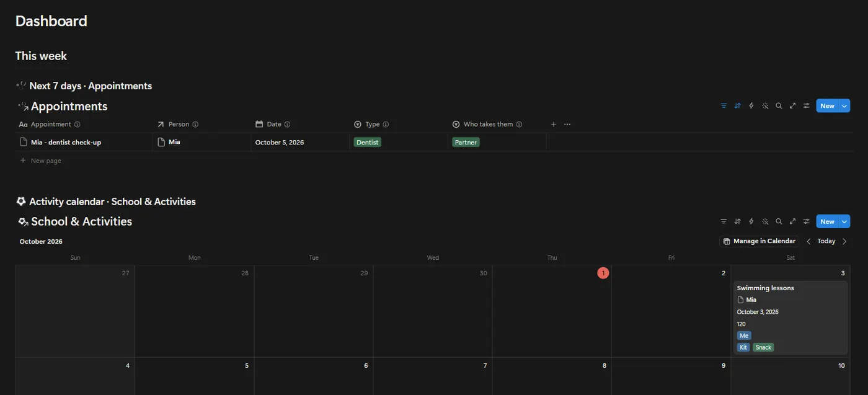
Task: Click the October 5, 2026 date cell
Action: pos(280,143)
